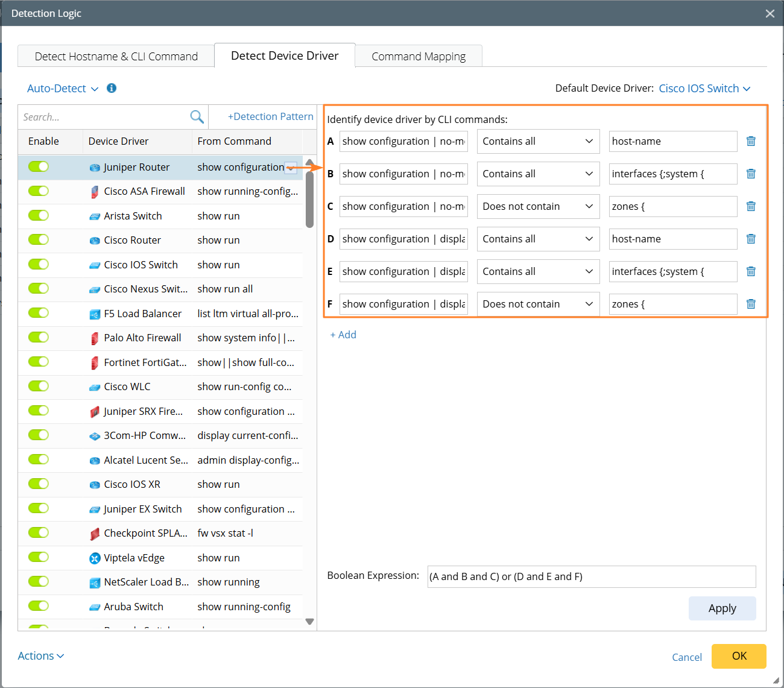784x688 pixels.
Task: Open Detect Hostname & CLI Command tab
Action: tap(116, 57)
